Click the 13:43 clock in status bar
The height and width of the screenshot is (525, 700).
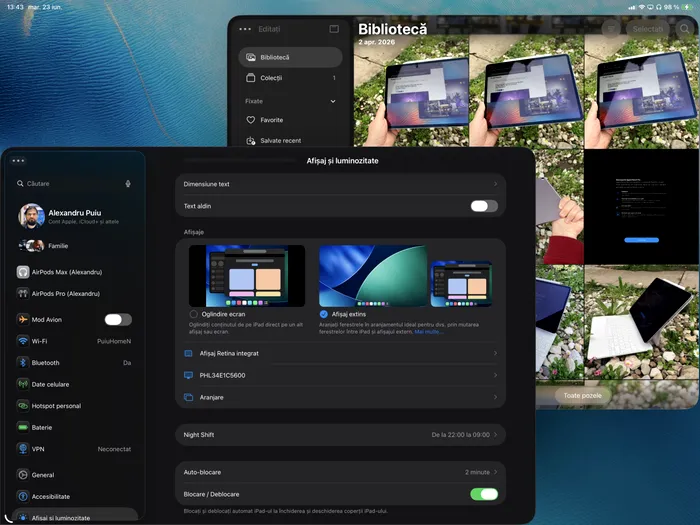click(x=15, y=7)
